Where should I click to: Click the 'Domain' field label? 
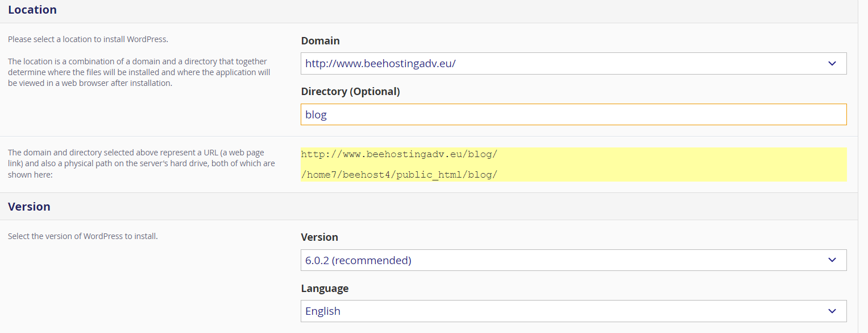320,41
